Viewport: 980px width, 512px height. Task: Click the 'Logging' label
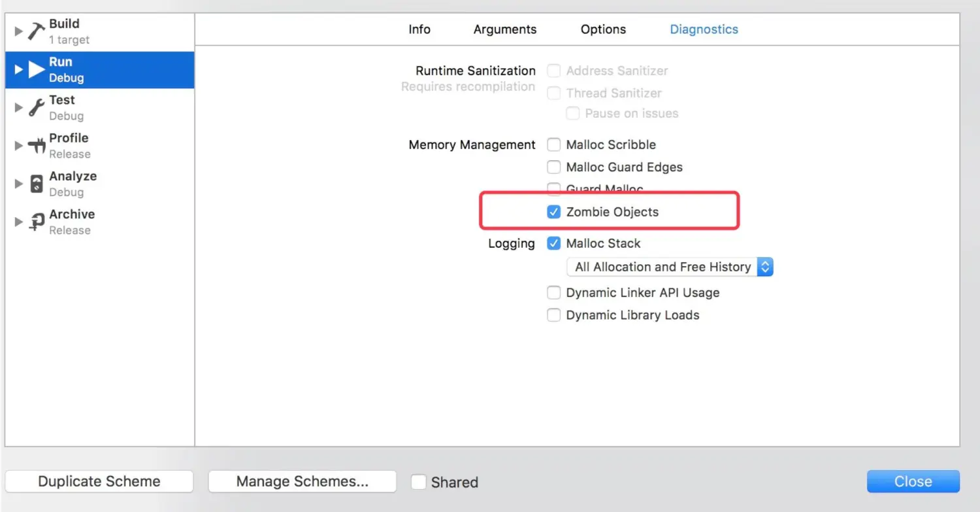[512, 243]
